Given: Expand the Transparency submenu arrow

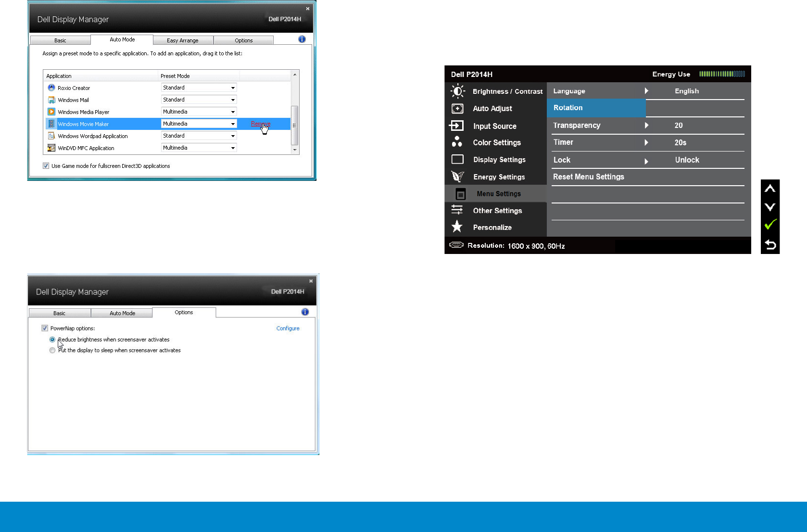Looking at the screenshot, I should tap(646, 125).
